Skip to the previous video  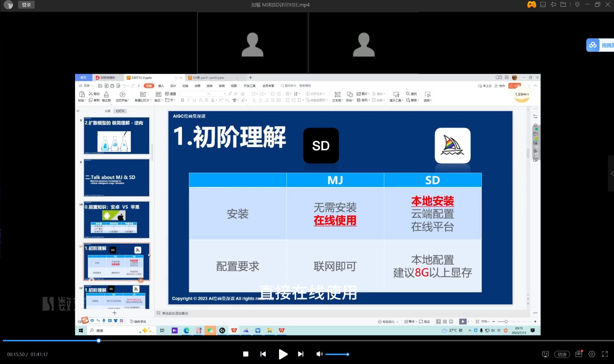pyautogui.click(x=263, y=354)
